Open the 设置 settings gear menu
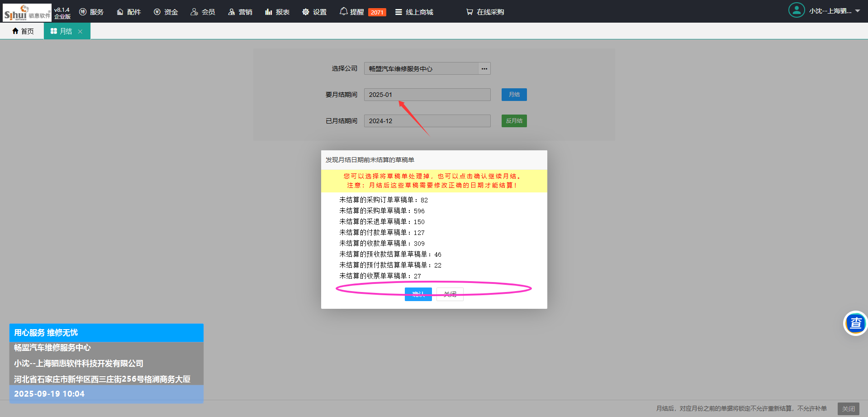 pyautogui.click(x=314, y=12)
